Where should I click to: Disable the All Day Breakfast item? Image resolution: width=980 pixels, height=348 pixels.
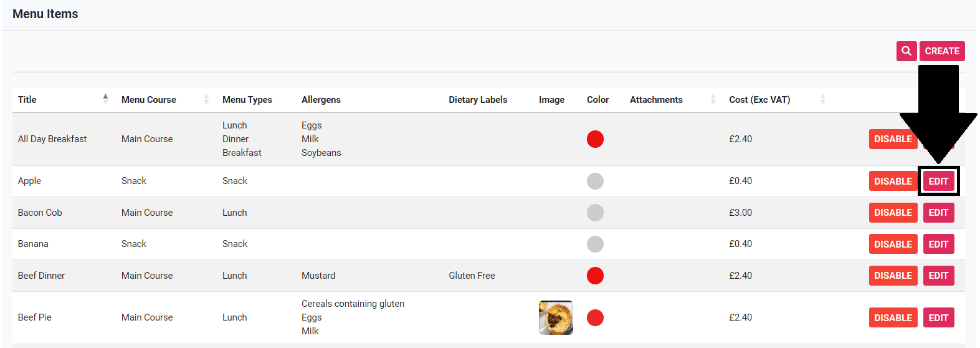click(892, 139)
